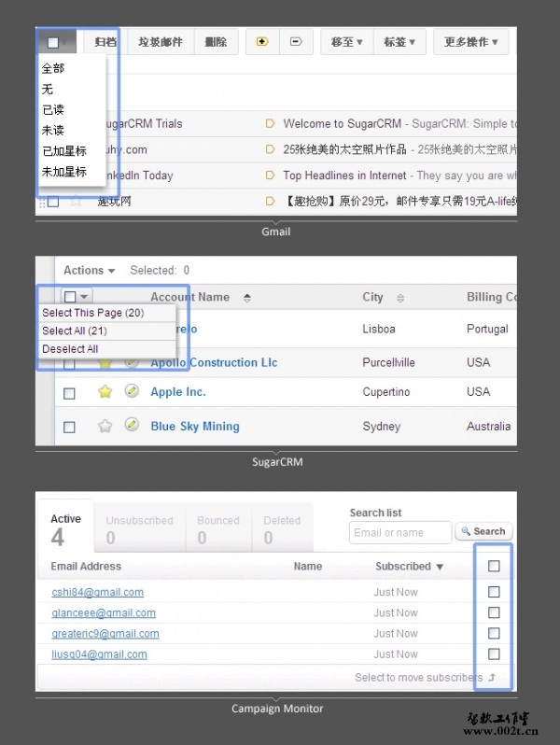Click Gmail 垃圾邮件 spam button
This screenshot has height=745, width=560.
tap(161, 42)
